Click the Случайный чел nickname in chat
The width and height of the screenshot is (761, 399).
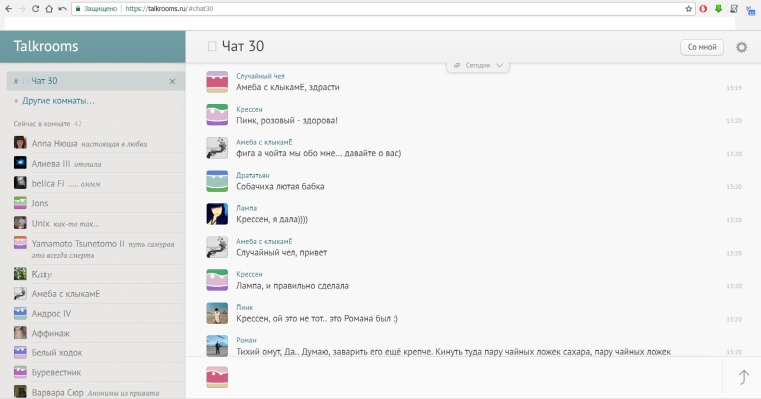tap(260, 76)
